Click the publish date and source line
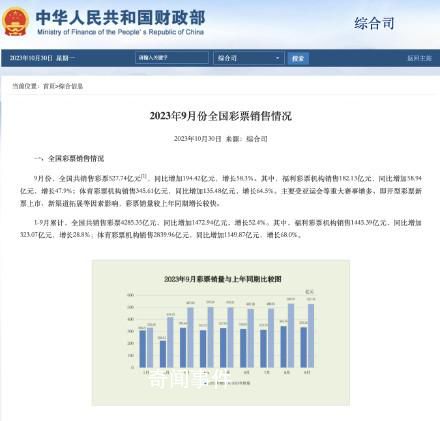This screenshot has width=440, height=421. (x=220, y=139)
